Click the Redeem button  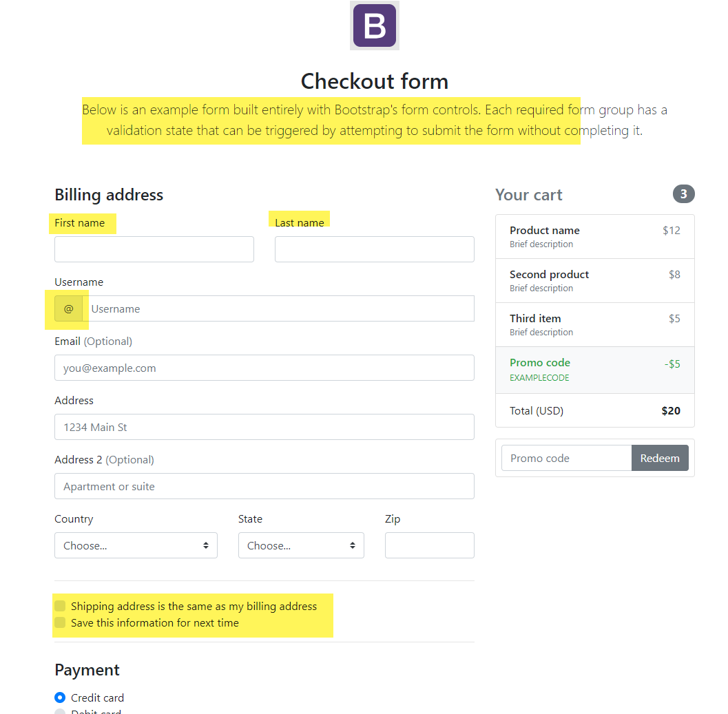(660, 458)
